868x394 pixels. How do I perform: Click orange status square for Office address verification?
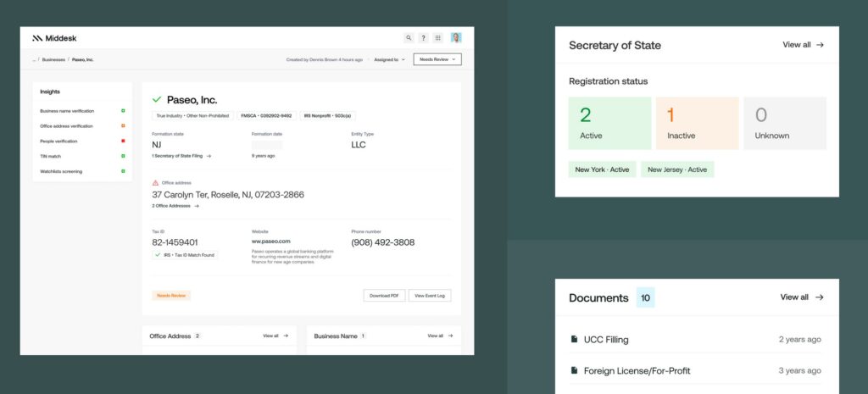tap(123, 125)
